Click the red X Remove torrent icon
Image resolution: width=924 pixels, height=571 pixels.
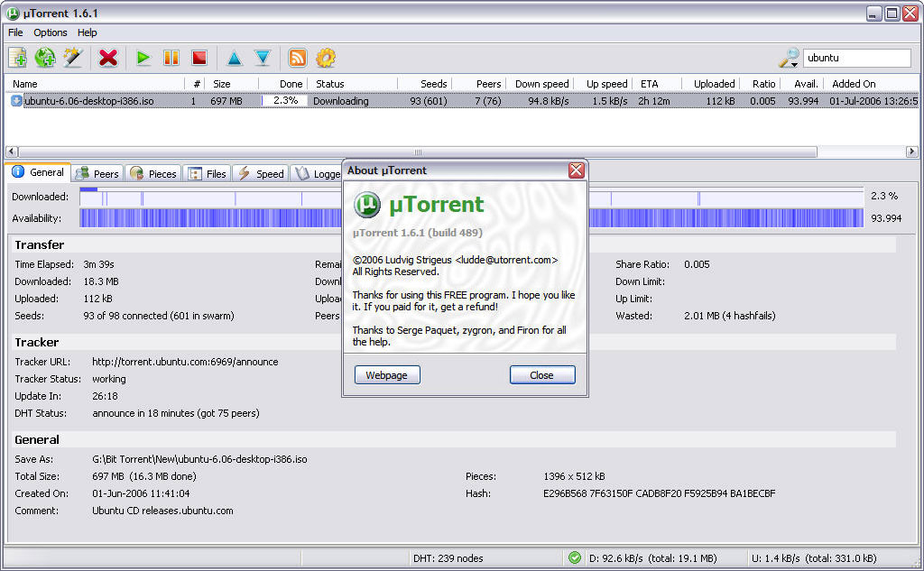[x=108, y=58]
